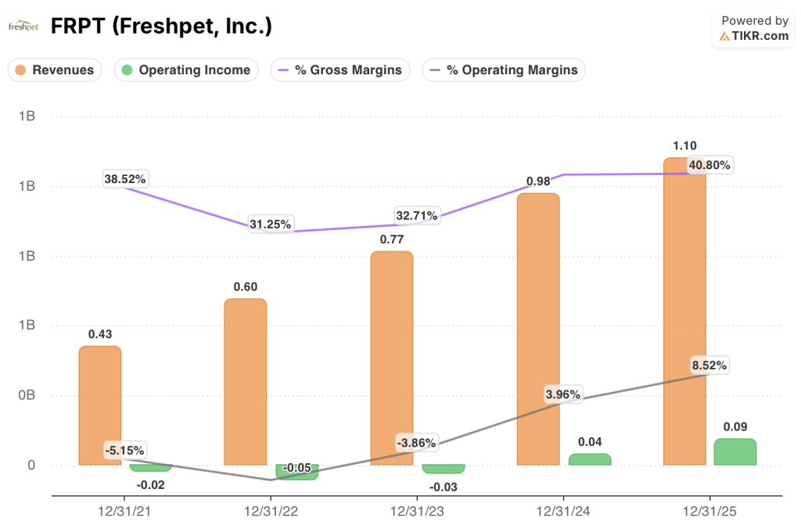This screenshot has height=532, width=801.
Task: Toggle the % Gross Margins series
Action: 340,70
